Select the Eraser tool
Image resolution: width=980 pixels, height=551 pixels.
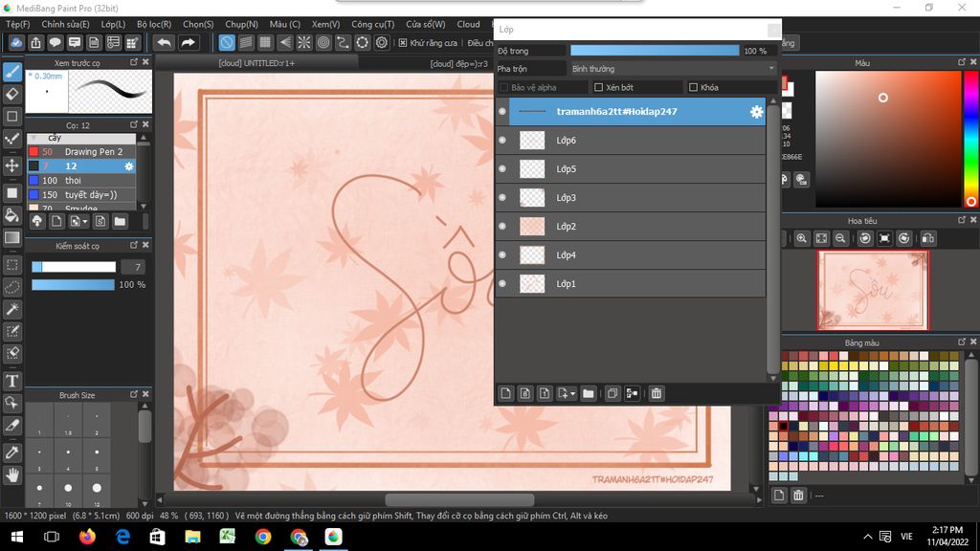coord(11,95)
